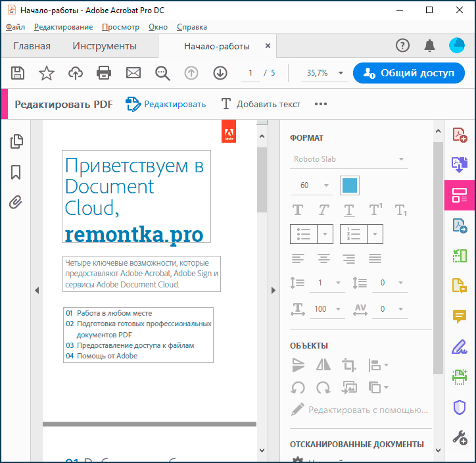476x463 pixels.
Task: Click Добавить текст button
Action: (x=261, y=104)
